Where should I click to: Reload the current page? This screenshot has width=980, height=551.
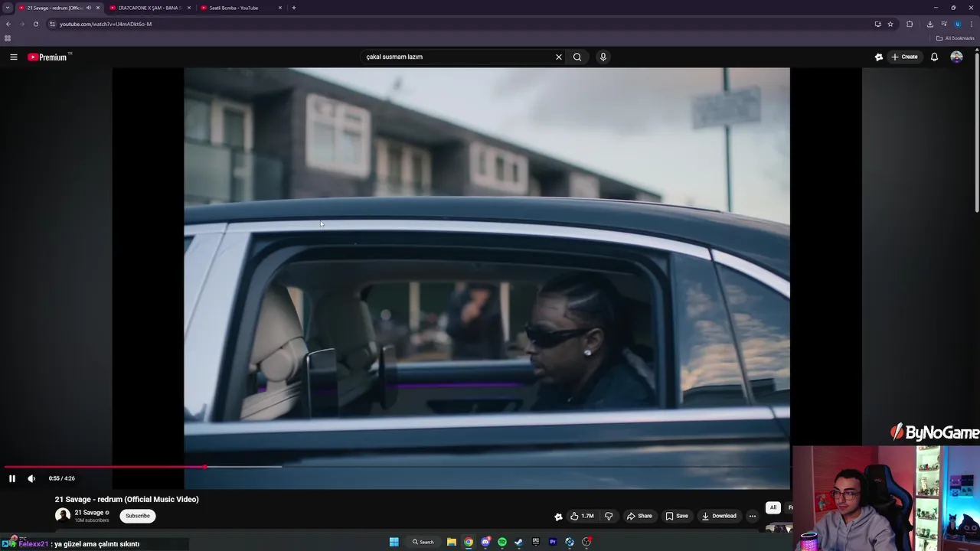(35, 24)
